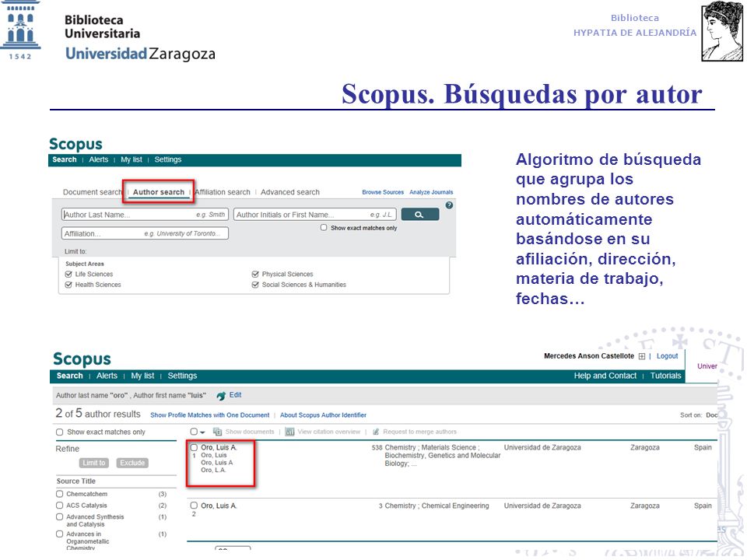The width and height of the screenshot is (747, 560).
Task: Click the lower Scopus logo
Action: coord(82,359)
